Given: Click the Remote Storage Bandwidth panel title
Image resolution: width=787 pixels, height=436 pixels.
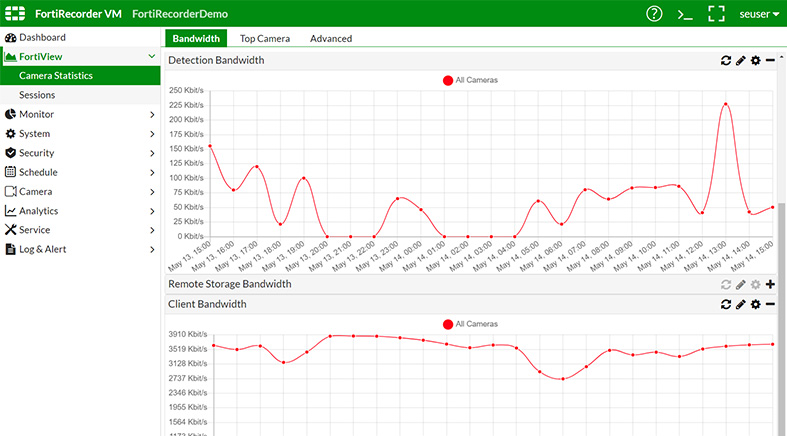Looking at the screenshot, I should [229, 284].
